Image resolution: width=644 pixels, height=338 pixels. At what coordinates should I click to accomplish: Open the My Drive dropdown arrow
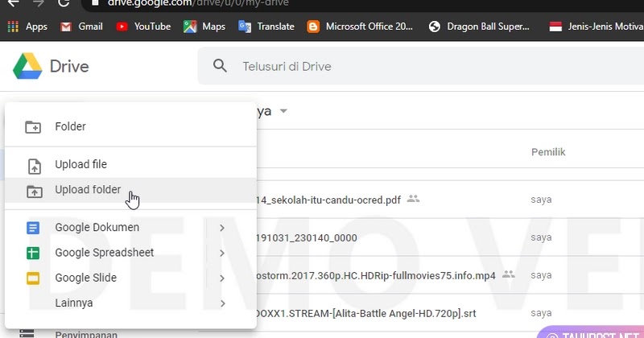[283, 111]
